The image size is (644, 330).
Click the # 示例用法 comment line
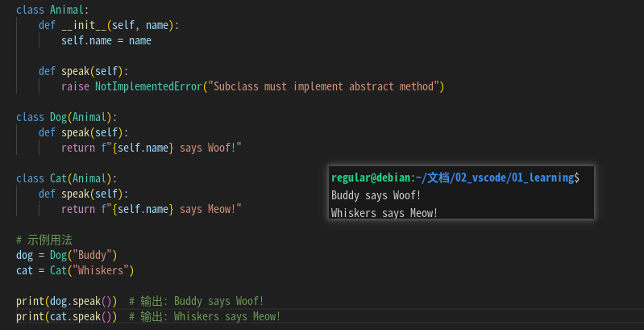[44, 240]
